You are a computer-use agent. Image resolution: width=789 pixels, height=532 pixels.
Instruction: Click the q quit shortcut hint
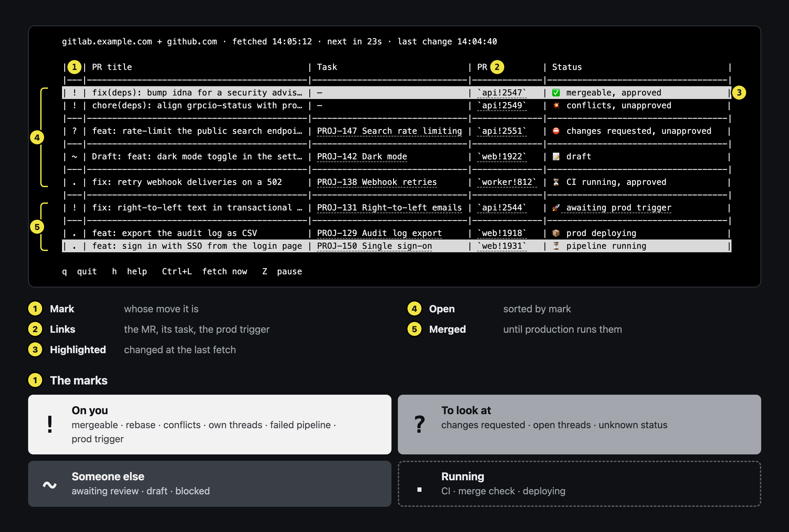click(80, 271)
